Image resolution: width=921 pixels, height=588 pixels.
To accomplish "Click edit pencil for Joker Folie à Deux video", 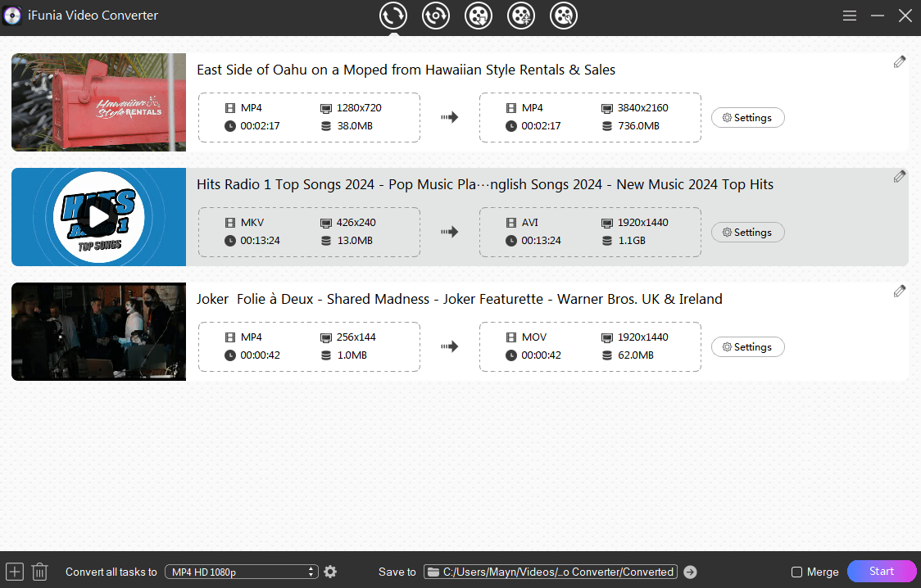I will pos(900,291).
